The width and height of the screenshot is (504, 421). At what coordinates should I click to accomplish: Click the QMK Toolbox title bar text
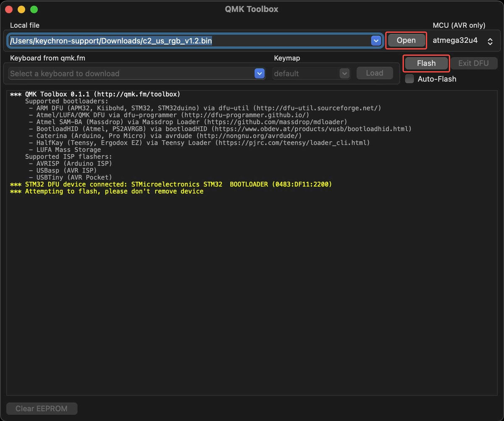coord(252,9)
